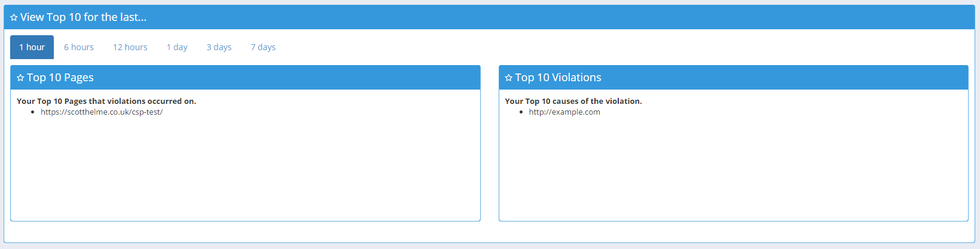
Task: Open the 3 days tab
Action: point(219,47)
